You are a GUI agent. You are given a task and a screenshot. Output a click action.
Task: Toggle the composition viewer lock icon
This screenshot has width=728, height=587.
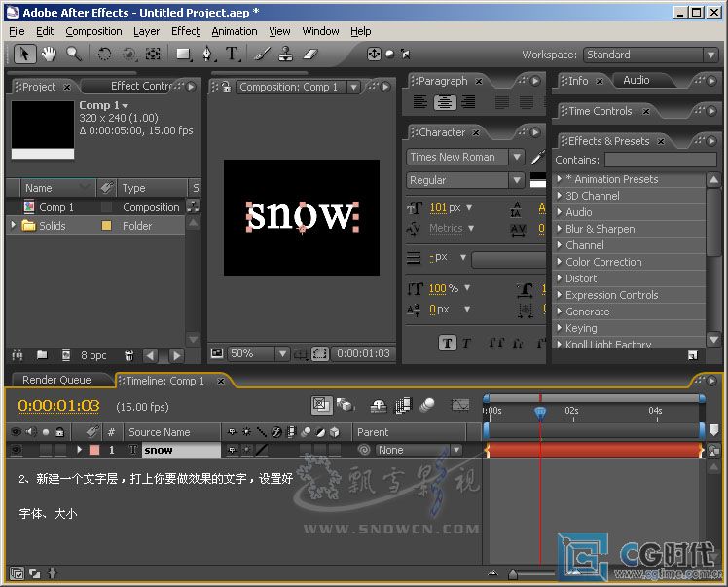tap(226, 87)
